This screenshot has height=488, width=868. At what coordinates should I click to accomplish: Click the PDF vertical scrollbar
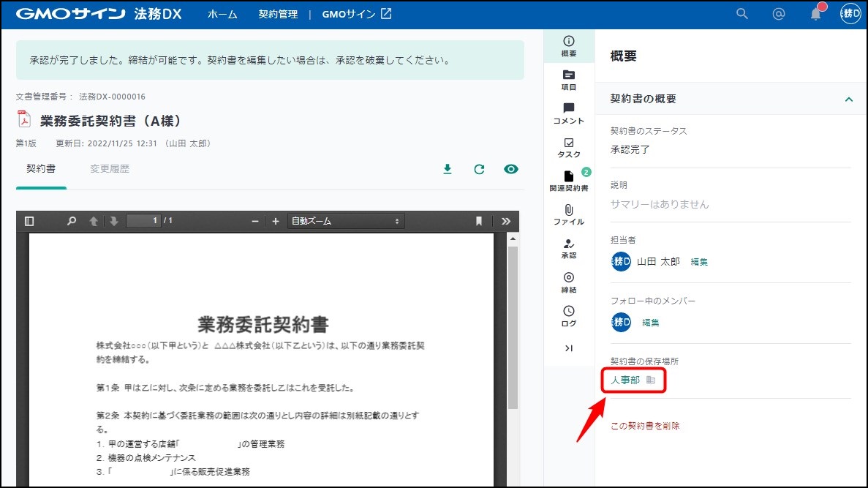point(513,327)
